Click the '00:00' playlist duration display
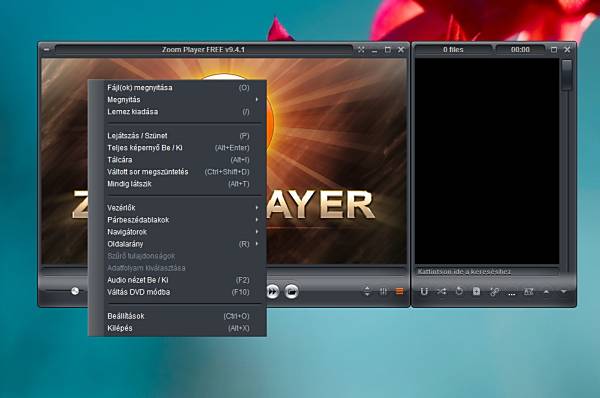Screen dimensions: 600x398 [x=520, y=49]
